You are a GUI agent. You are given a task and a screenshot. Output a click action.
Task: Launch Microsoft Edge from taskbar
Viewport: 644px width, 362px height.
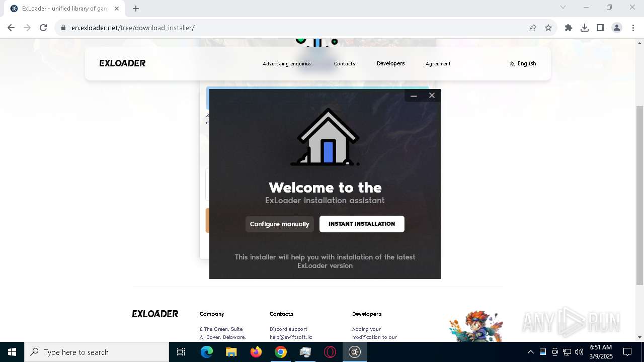pyautogui.click(x=207, y=352)
